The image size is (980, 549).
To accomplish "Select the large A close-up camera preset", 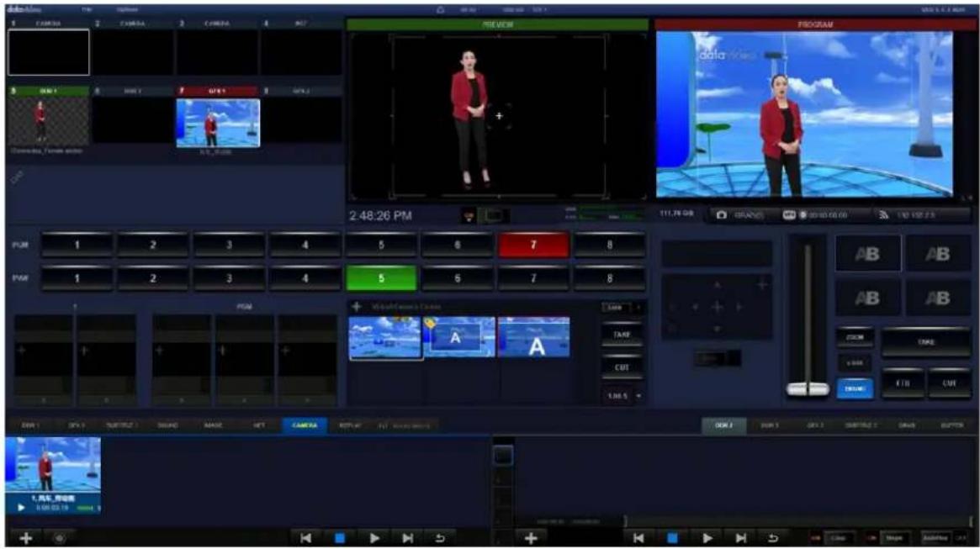I will point(534,337).
